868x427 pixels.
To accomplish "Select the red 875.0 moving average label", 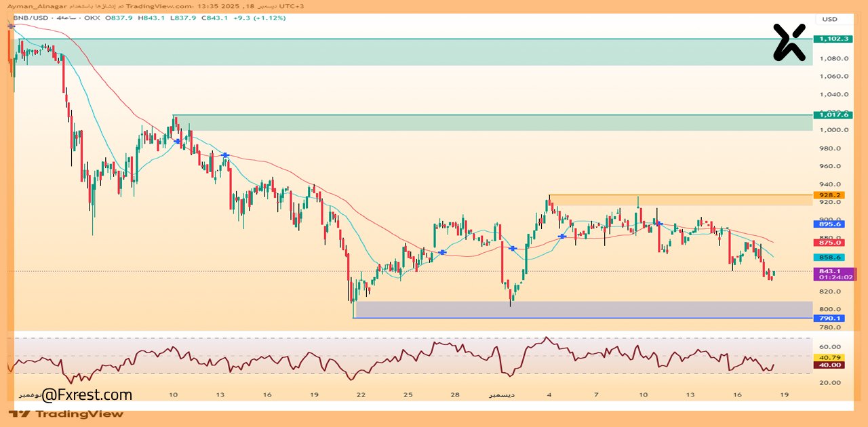I will (830, 242).
